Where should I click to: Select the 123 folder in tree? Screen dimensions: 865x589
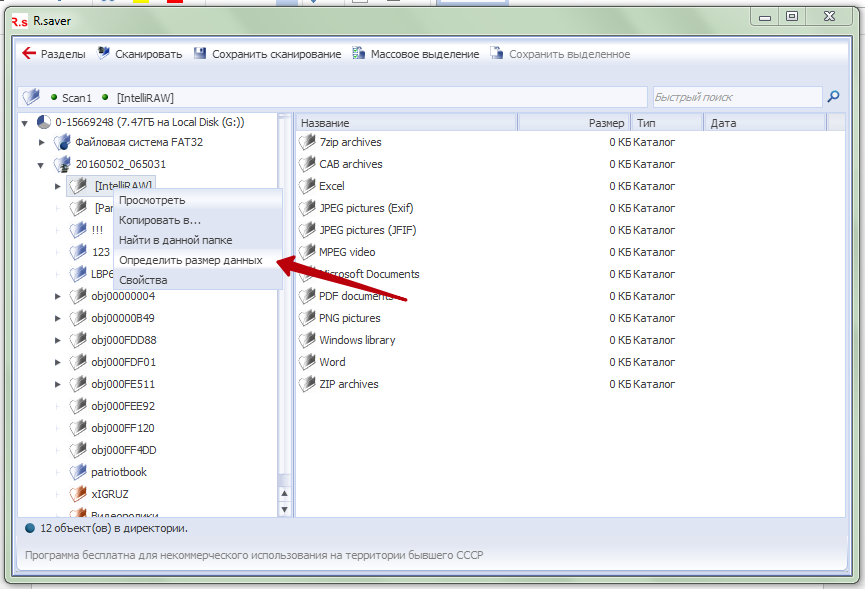[x=100, y=252]
